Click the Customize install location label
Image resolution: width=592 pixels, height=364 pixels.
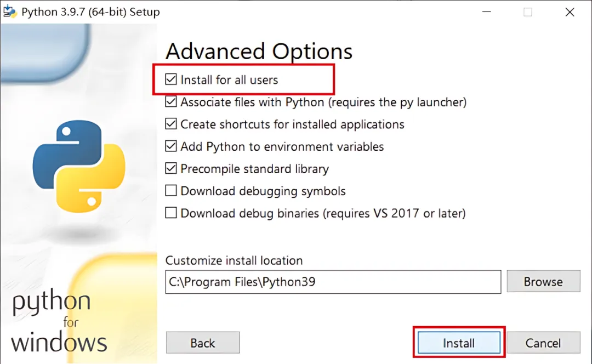tap(234, 260)
